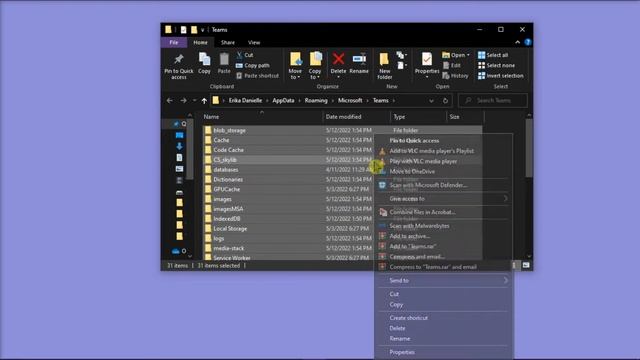Viewport: 640px width, 360px height.
Task: Select the Home ribbon tab
Action: coord(200,42)
